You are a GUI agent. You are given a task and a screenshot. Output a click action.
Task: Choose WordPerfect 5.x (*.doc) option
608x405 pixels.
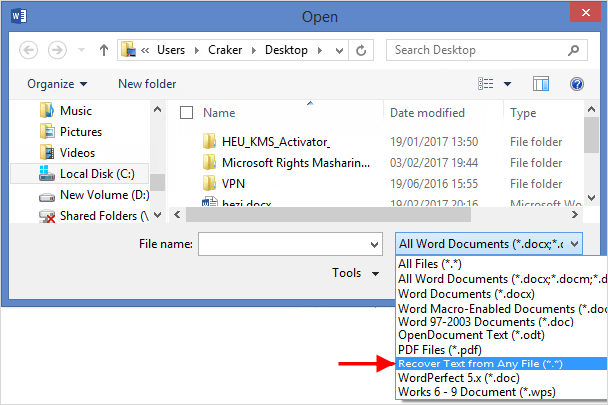click(x=501, y=378)
